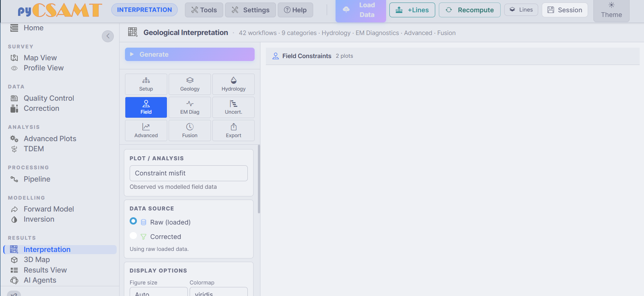Select the Advanced category tile
This screenshot has width=644, height=296.
[x=146, y=130]
